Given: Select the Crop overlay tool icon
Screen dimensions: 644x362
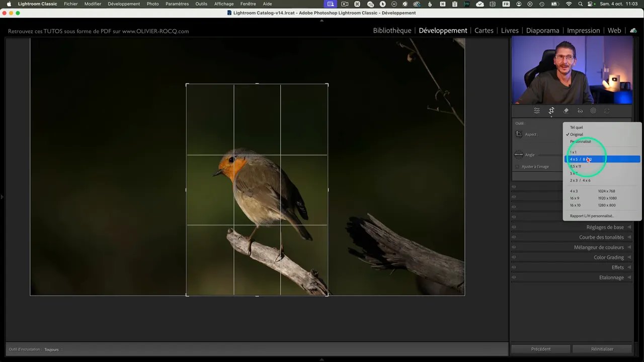Looking at the screenshot, I should pyautogui.click(x=551, y=111).
